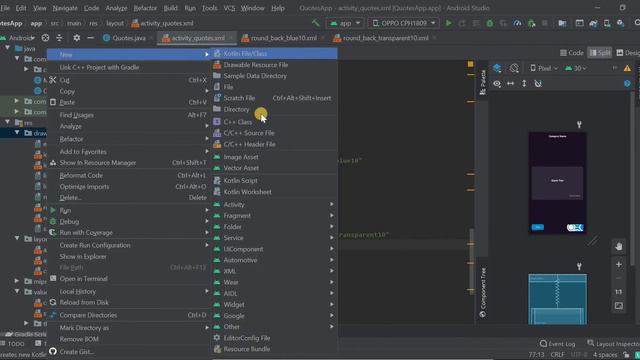Click the blueprint layout preview thumbnail
The image size is (640, 360).
[x=557, y=299]
